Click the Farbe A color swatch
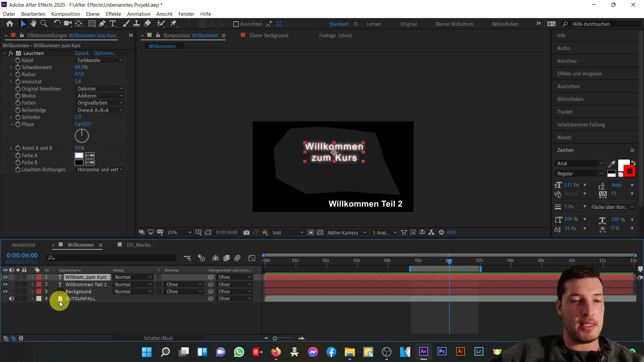The width and height of the screenshot is (644, 362). [78, 155]
